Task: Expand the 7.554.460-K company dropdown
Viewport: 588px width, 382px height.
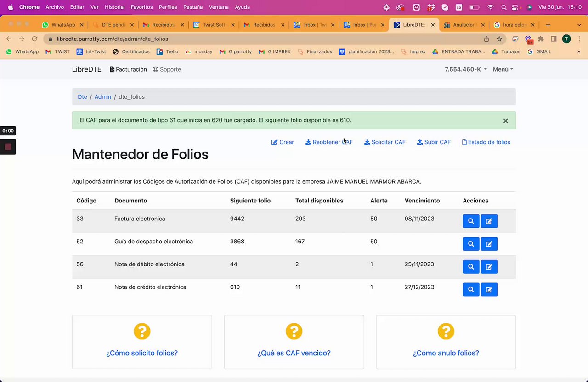Action: point(466,69)
